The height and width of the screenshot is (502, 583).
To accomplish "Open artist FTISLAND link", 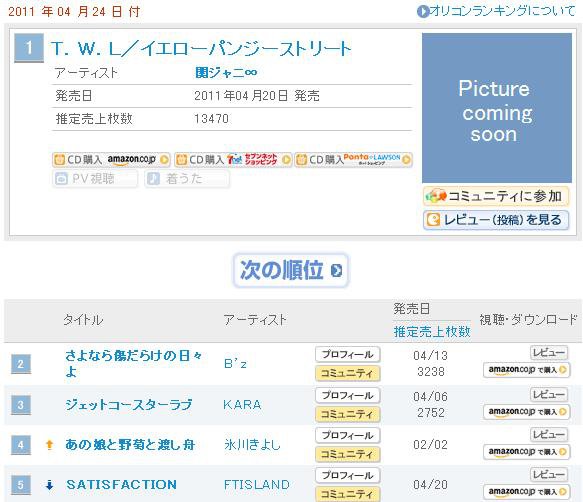I will (257, 485).
